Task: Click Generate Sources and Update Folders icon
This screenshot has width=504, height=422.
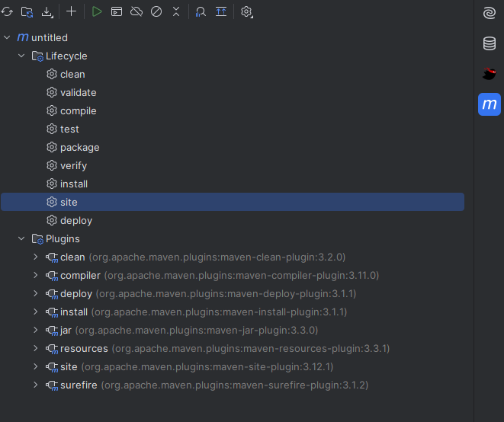Action: point(27,12)
